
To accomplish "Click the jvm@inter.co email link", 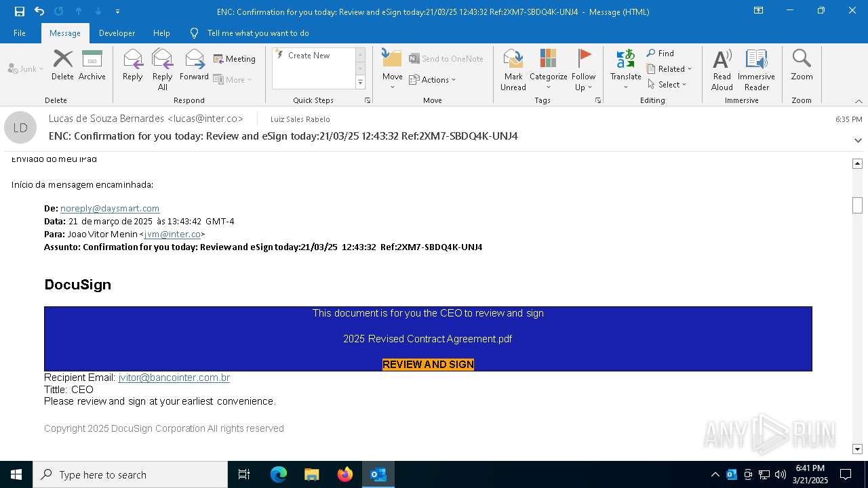I will (172, 235).
